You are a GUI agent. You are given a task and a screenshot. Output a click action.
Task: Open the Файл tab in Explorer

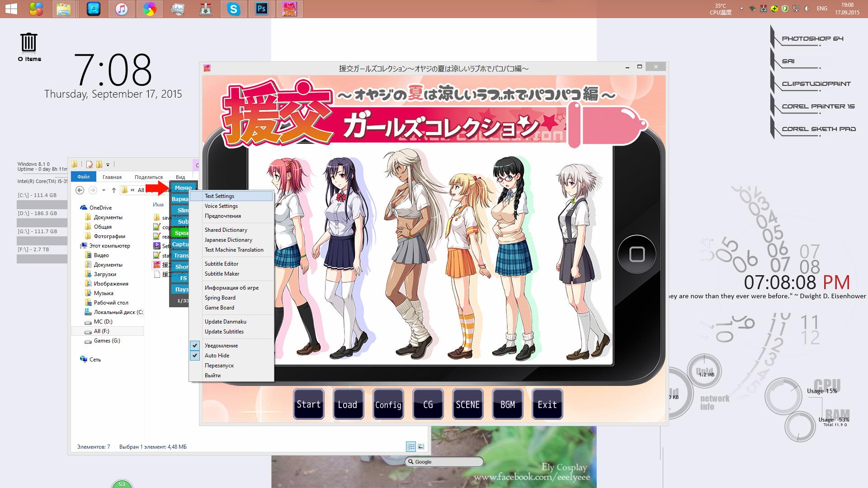pyautogui.click(x=83, y=177)
